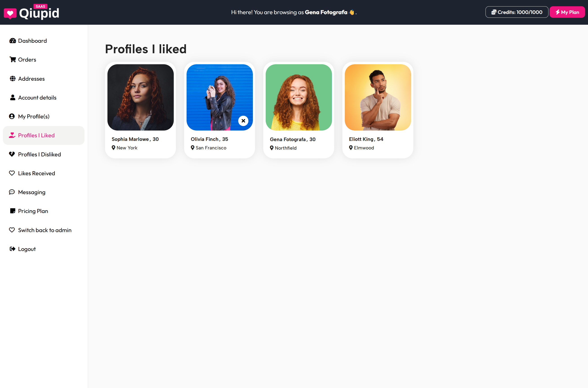Click the Addresses globe icon
This screenshot has height=388, width=588.
(x=12, y=78)
